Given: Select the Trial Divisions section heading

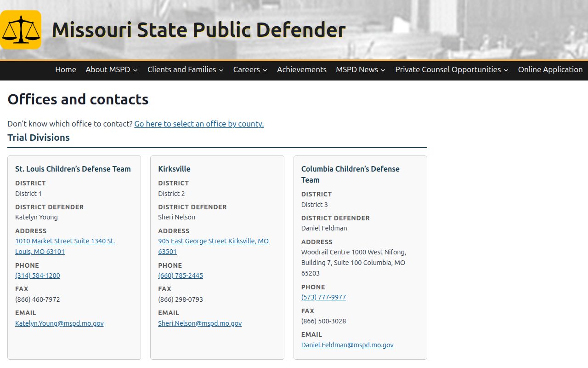Looking at the screenshot, I should coord(39,138).
